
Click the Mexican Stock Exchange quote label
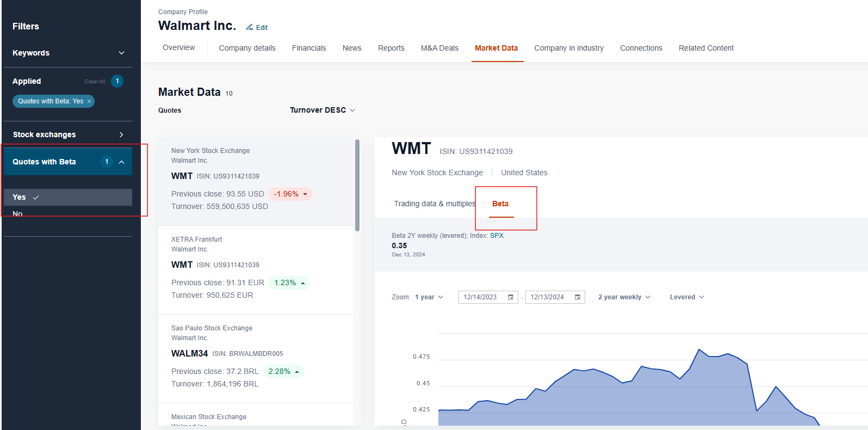pyautogui.click(x=209, y=417)
